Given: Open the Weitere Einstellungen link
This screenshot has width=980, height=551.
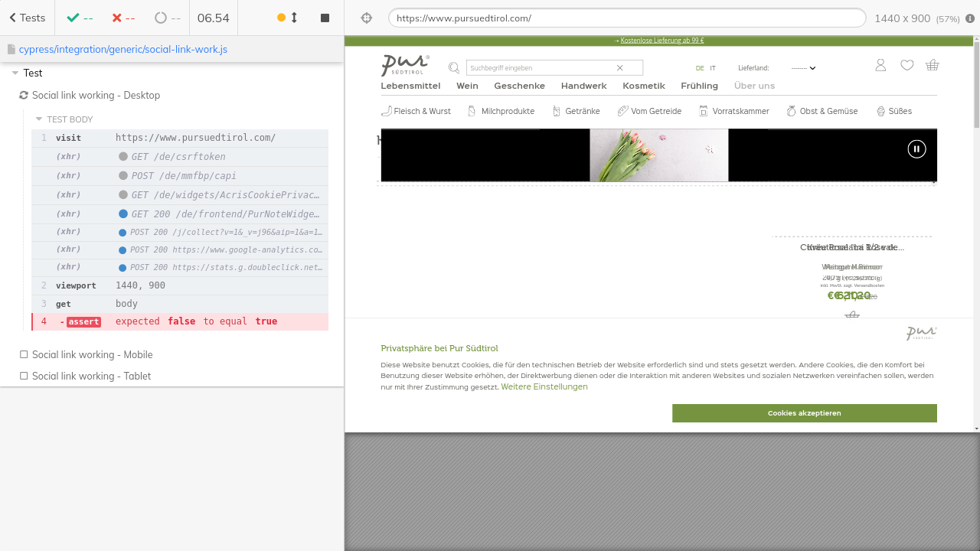Looking at the screenshot, I should (x=544, y=387).
